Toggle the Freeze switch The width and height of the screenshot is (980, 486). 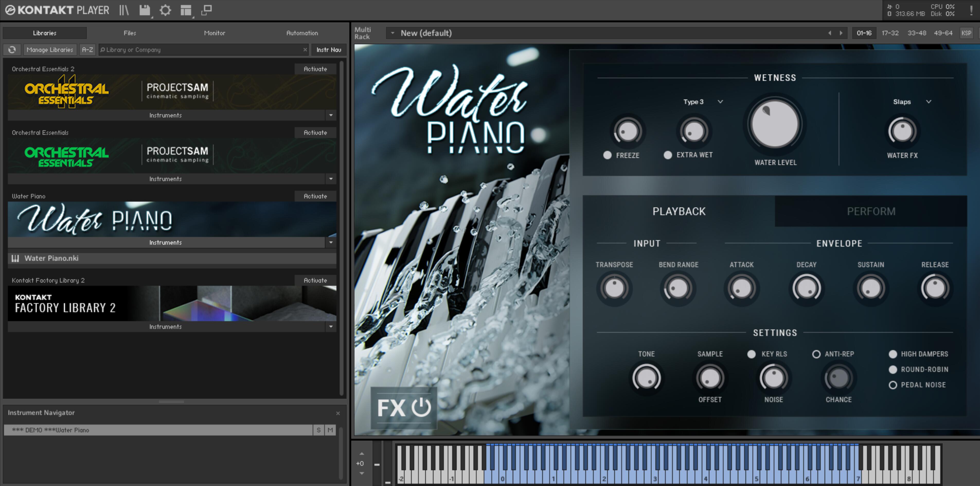coord(607,155)
